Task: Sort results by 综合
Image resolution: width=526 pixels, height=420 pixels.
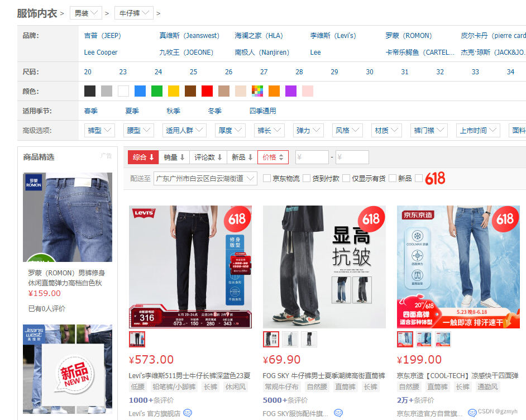Action: (144, 157)
